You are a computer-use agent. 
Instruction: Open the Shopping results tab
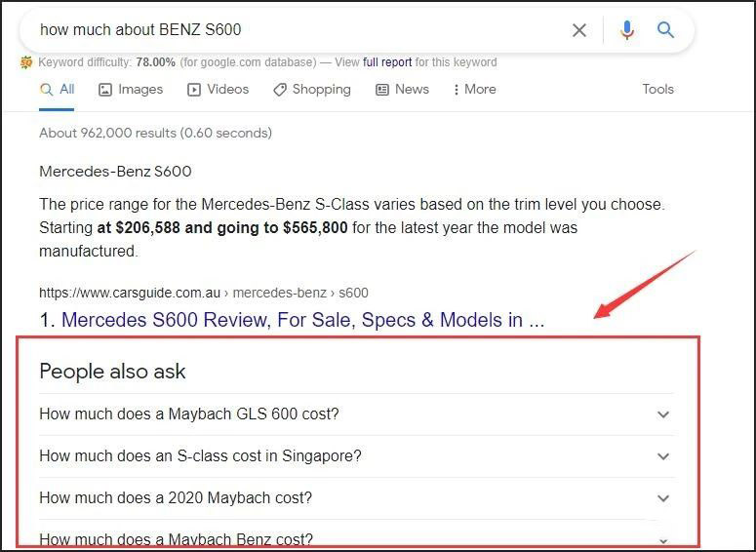tap(311, 89)
